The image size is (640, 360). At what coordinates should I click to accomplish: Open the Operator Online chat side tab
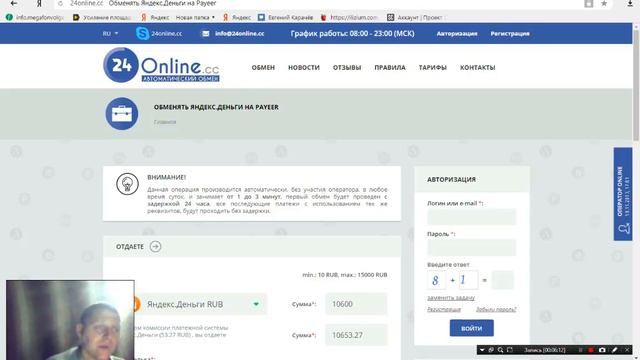[623, 194]
